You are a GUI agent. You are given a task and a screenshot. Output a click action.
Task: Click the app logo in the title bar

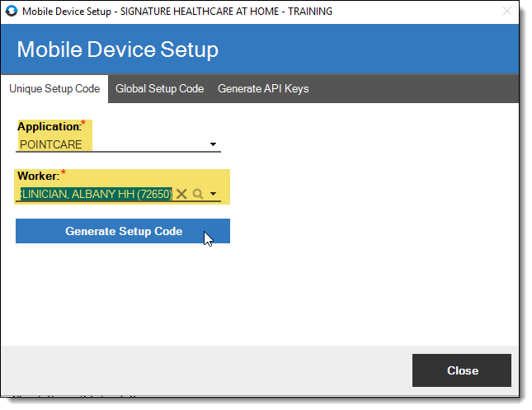tap(12, 12)
